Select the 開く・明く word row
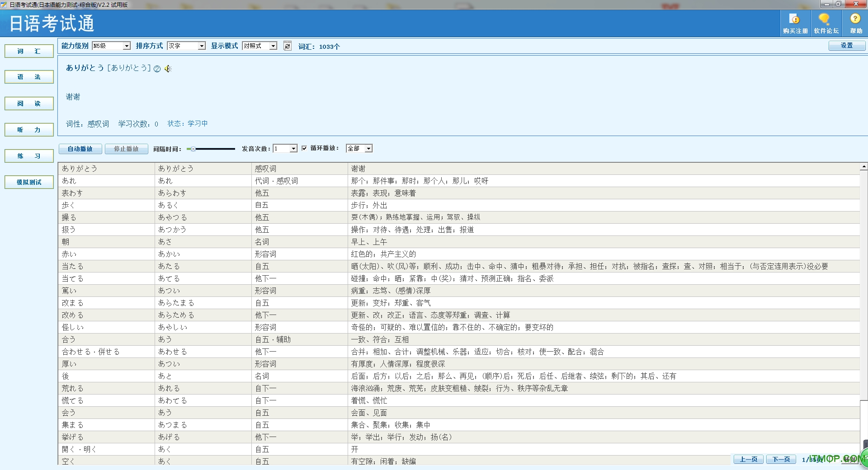868x470 pixels. point(459,449)
